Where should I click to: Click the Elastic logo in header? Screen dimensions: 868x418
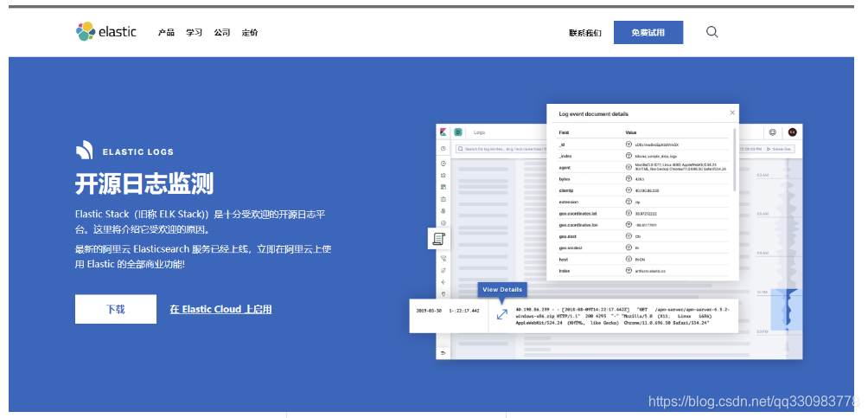click(105, 32)
